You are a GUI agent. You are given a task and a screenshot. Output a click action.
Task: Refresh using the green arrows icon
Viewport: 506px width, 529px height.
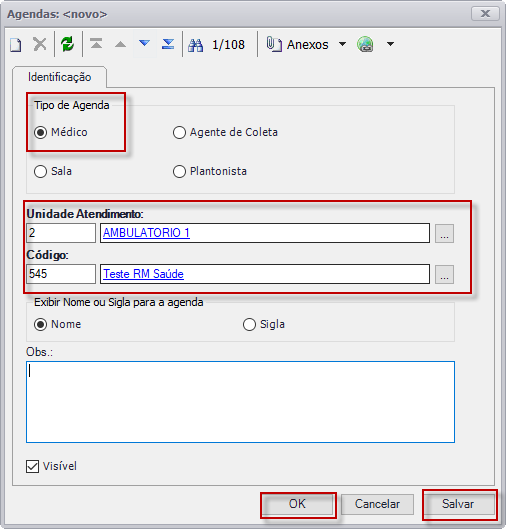click(68, 44)
